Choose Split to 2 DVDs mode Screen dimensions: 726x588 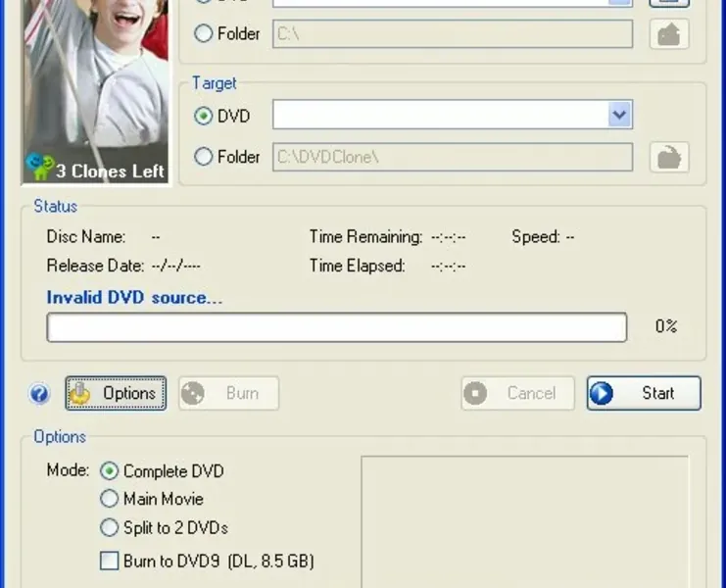click(x=110, y=527)
